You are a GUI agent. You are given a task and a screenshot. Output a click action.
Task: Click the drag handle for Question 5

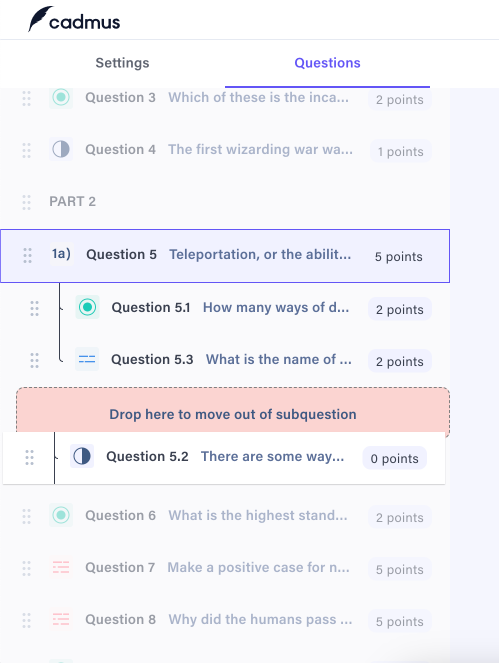[27, 255]
